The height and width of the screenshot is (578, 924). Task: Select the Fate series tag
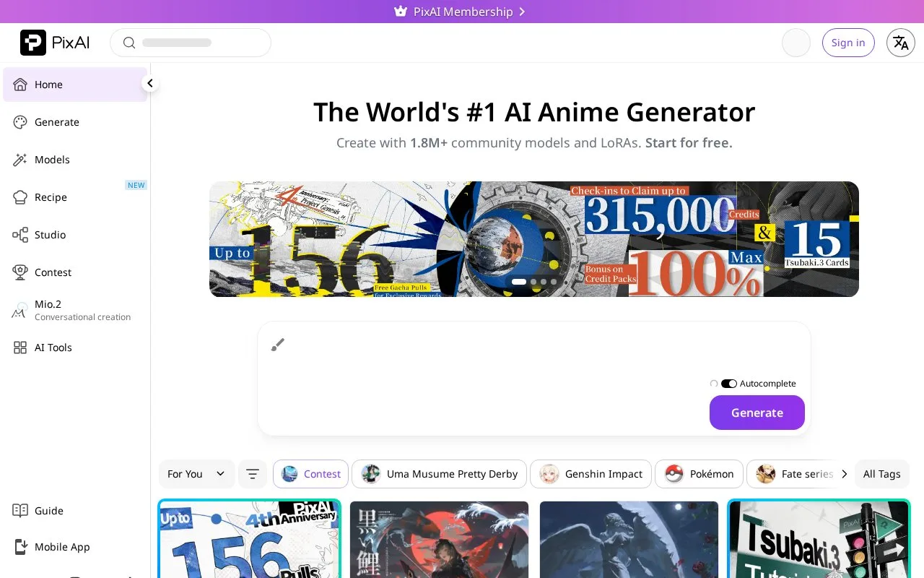794,474
